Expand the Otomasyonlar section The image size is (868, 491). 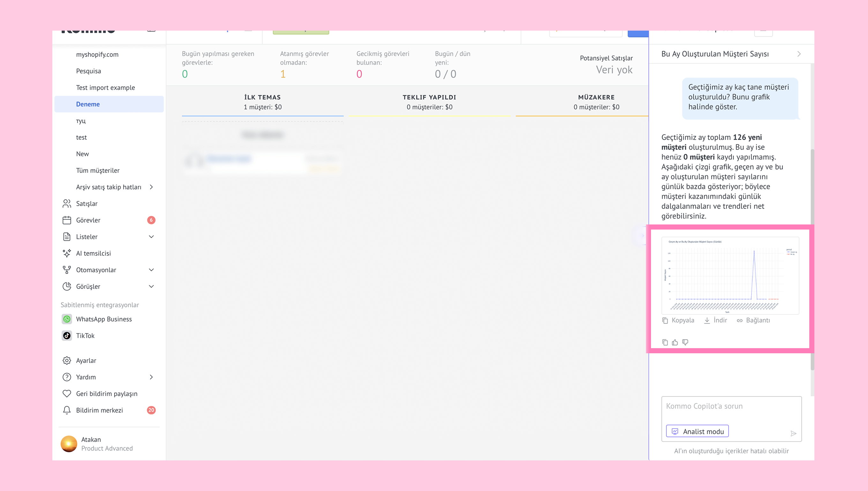pos(151,270)
